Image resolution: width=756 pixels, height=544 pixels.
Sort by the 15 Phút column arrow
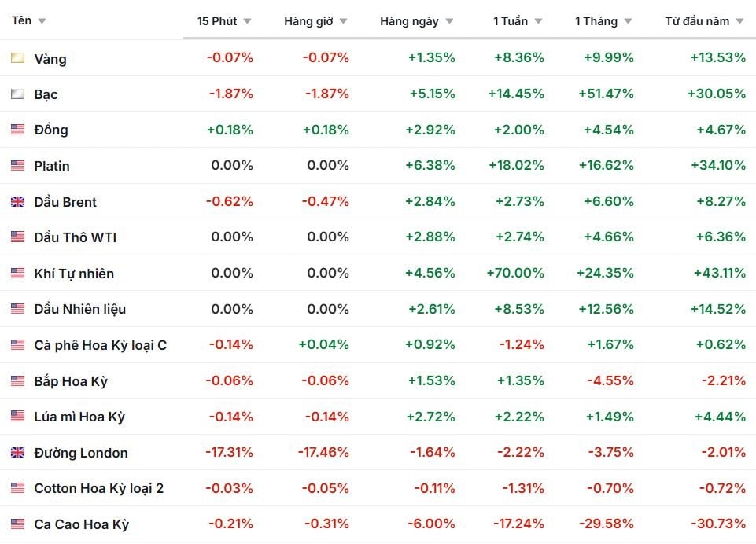[x=247, y=22]
